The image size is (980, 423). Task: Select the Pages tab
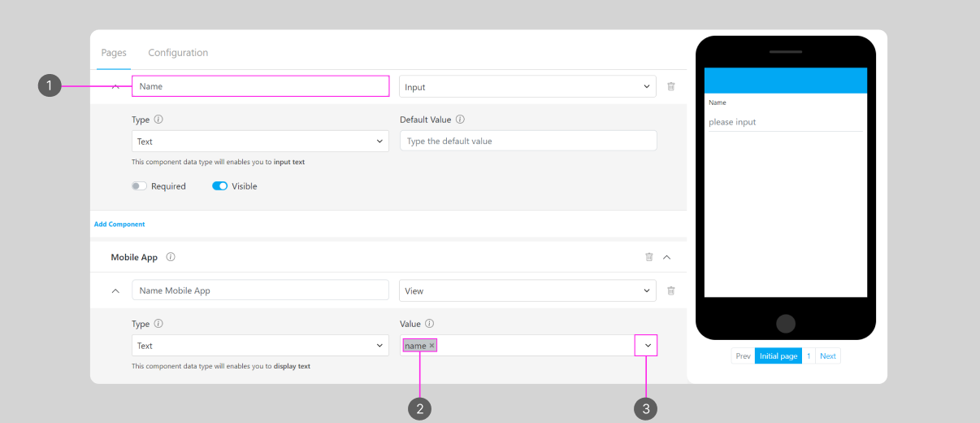click(114, 53)
